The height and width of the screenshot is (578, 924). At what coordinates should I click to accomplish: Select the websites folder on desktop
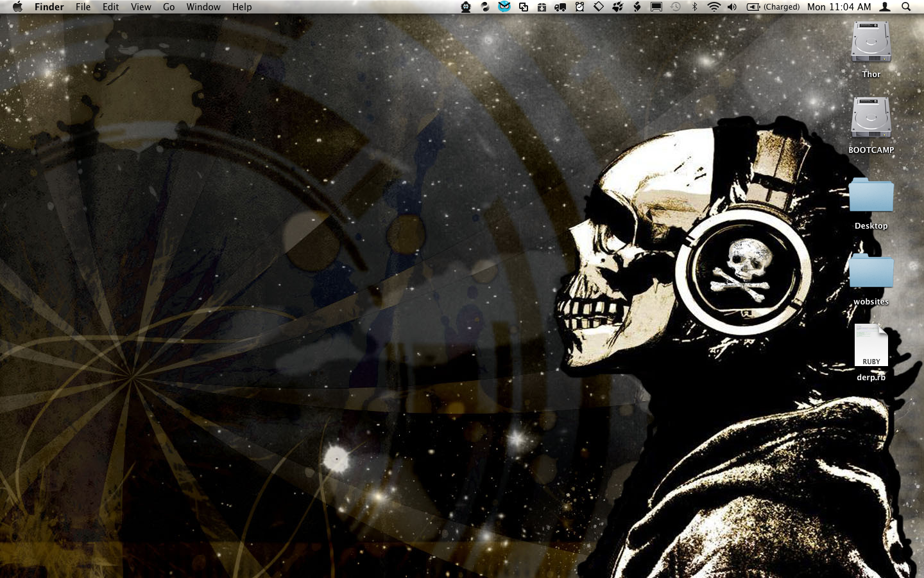coord(871,272)
